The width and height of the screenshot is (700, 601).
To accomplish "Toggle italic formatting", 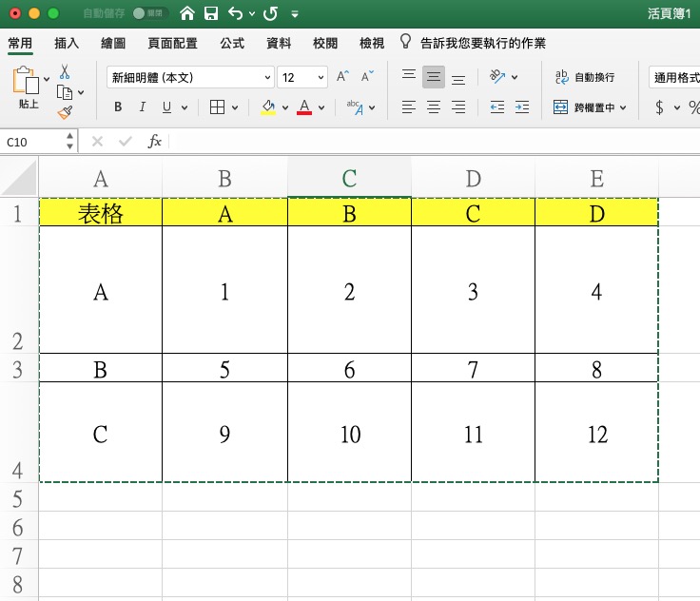I will click(x=143, y=107).
